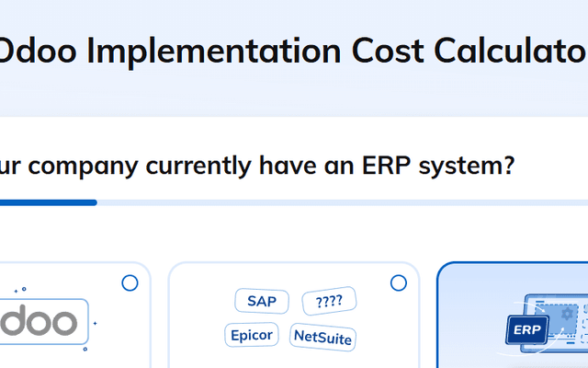
Task: Click the SAP badge
Action: [x=261, y=301]
